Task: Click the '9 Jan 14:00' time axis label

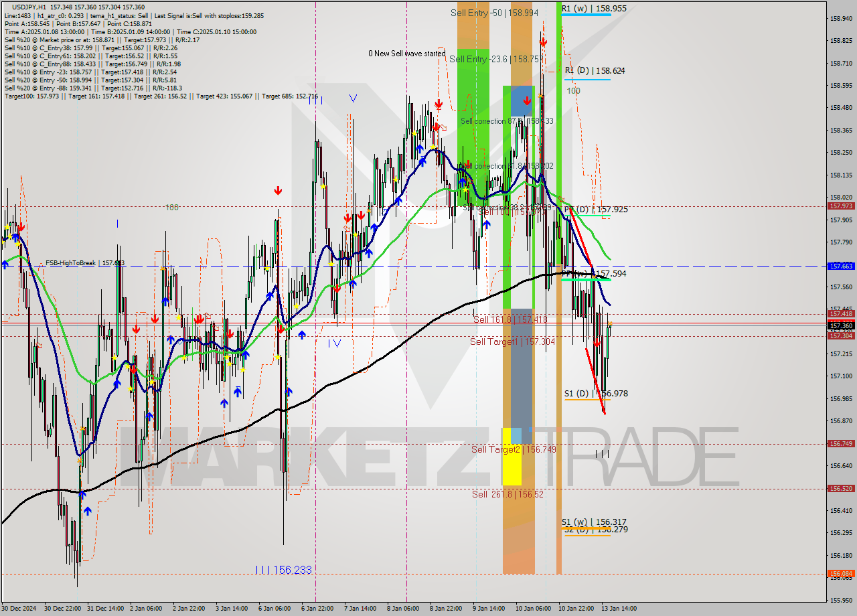Action: coord(489,609)
